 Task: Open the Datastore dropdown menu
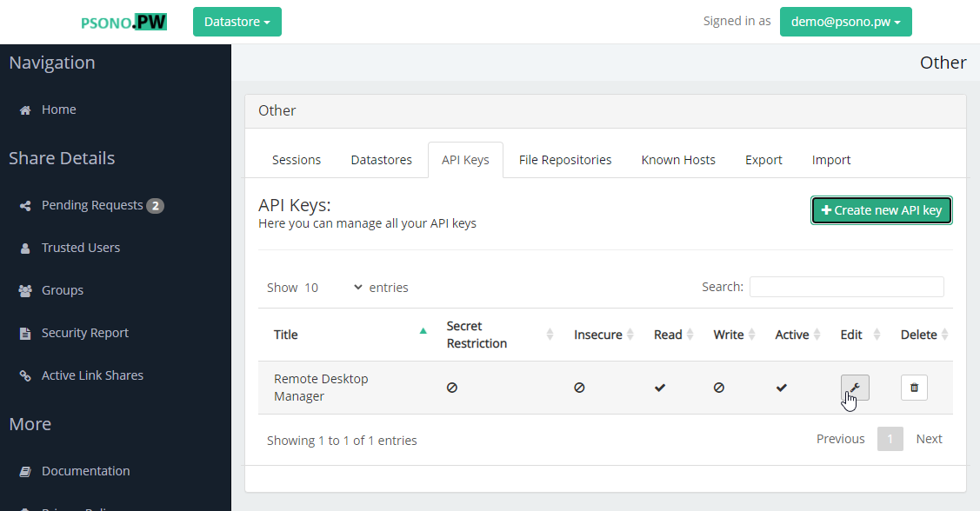[x=237, y=22]
